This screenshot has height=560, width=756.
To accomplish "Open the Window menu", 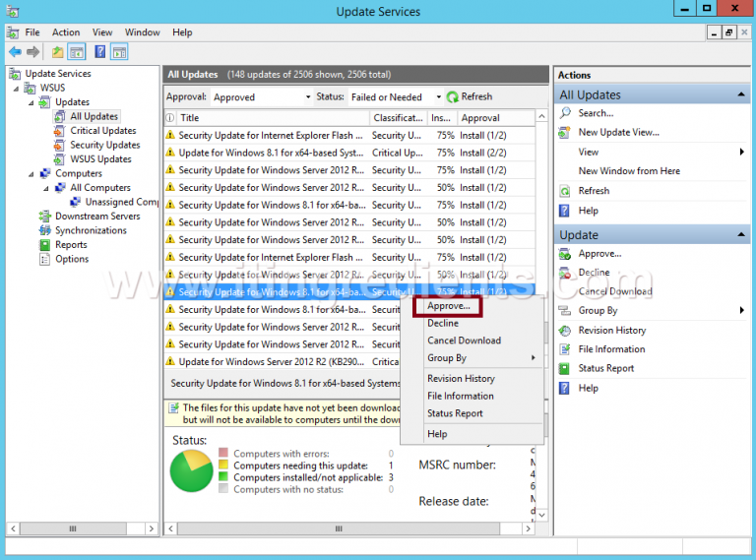I will click(x=142, y=32).
